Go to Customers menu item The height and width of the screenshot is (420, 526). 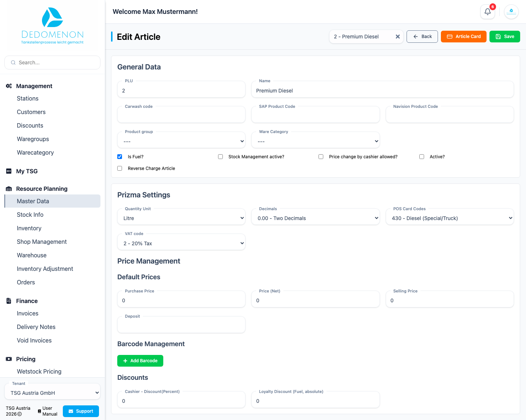click(31, 112)
